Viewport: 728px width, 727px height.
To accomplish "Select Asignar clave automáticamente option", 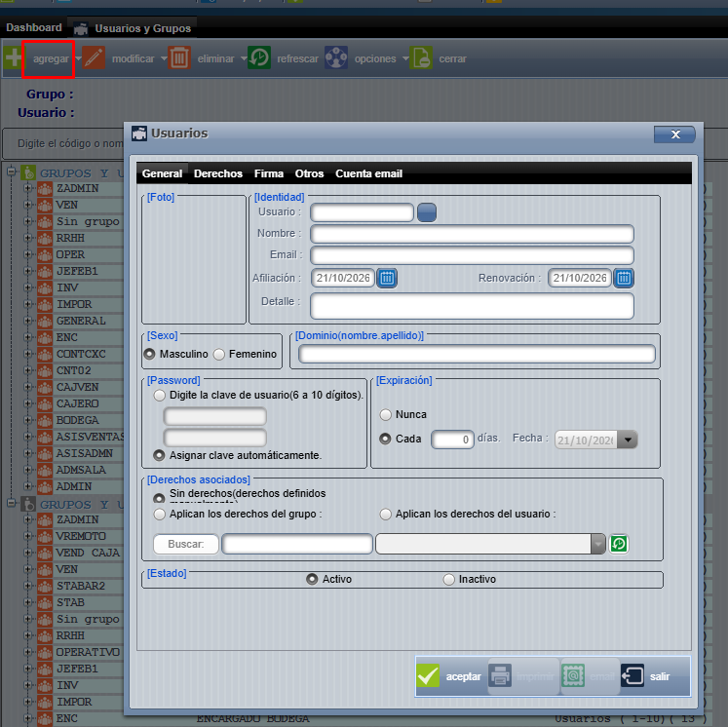I will (159, 455).
